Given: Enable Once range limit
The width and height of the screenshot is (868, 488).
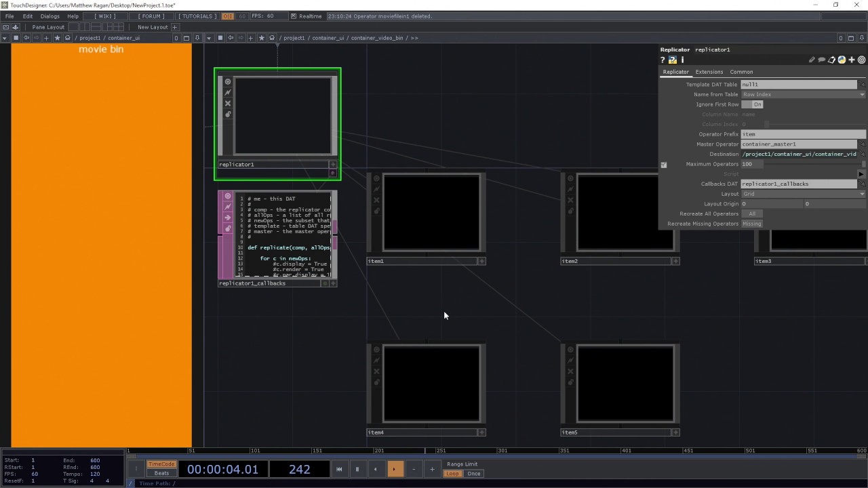Looking at the screenshot, I should pyautogui.click(x=474, y=474).
